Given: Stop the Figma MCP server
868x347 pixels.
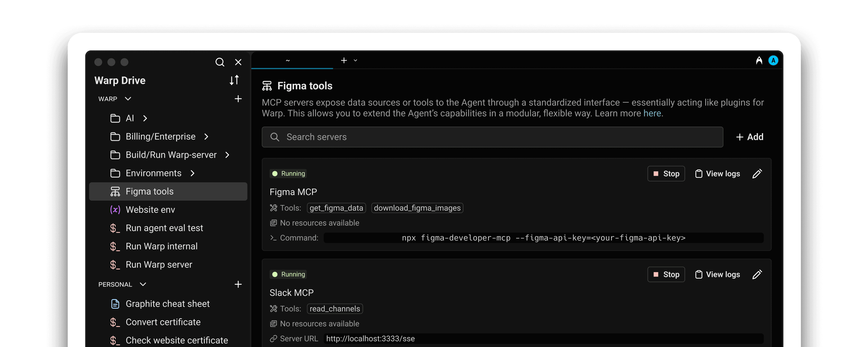Looking at the screenshot, I should 666,173.
